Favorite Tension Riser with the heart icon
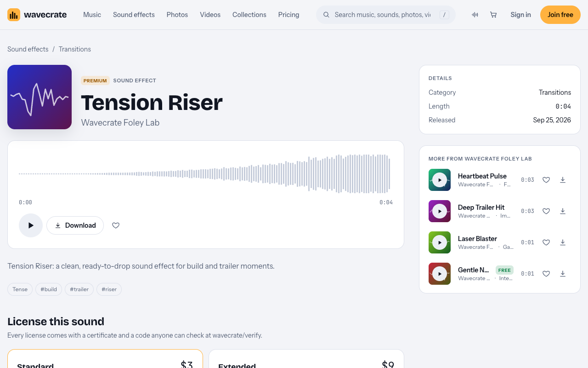 116,225
